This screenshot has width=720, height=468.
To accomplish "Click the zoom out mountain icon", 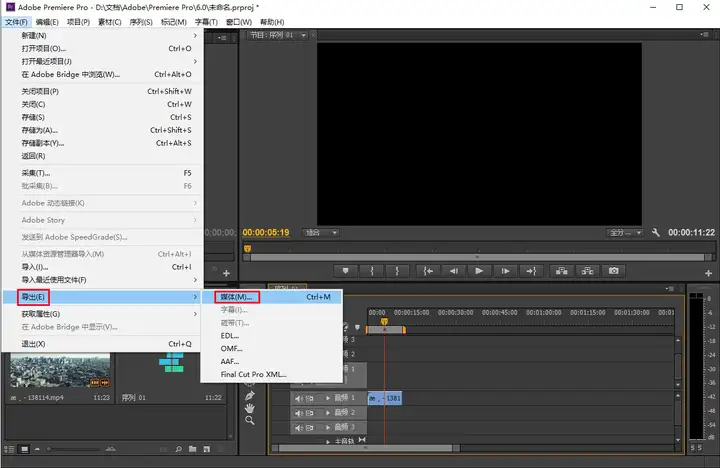I will 37,449.
